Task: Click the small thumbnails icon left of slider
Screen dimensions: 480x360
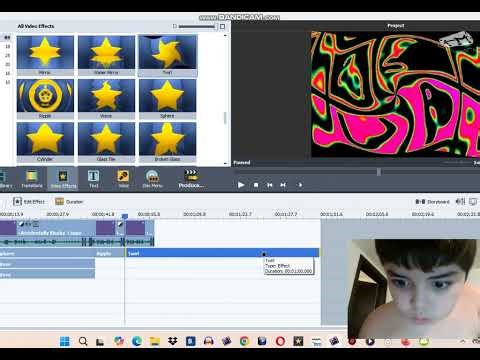Action: click(x=175, y=26)
